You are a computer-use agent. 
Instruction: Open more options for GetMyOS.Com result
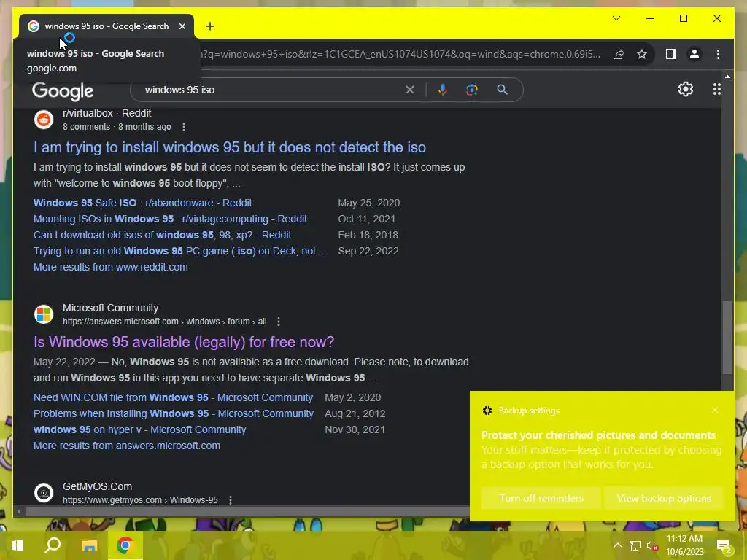pyautogui.click(x=231, y=500)
